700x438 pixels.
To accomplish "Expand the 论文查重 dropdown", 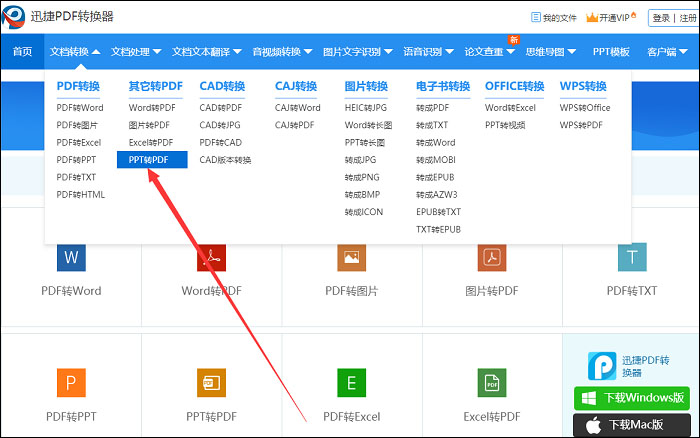I will click(490, 52).
